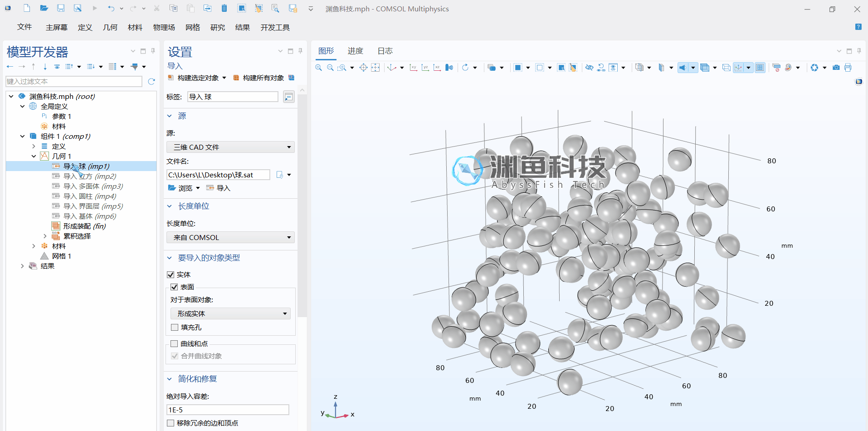
Task: Click 构建选定对象 button
Action: point(194,78)
